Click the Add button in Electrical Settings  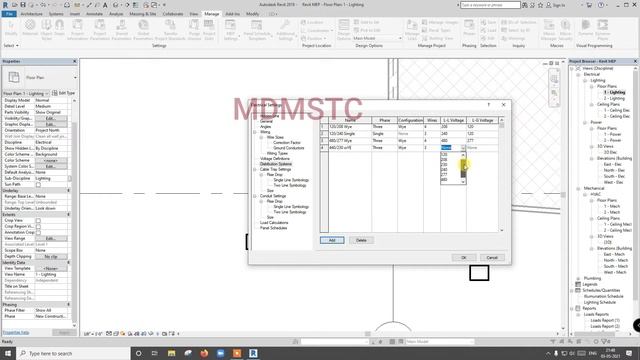click(332, 240)
